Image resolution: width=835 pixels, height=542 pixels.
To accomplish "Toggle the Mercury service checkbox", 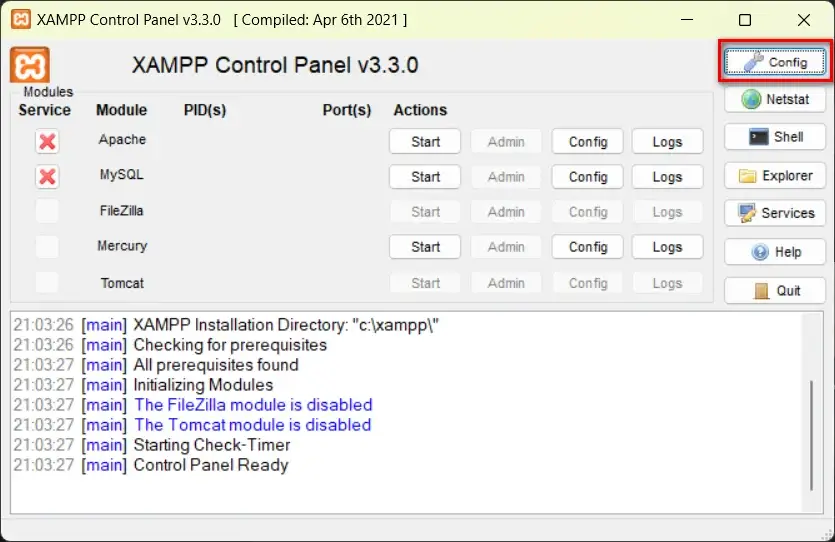I will pyautogui.click(x=47, y=247).
